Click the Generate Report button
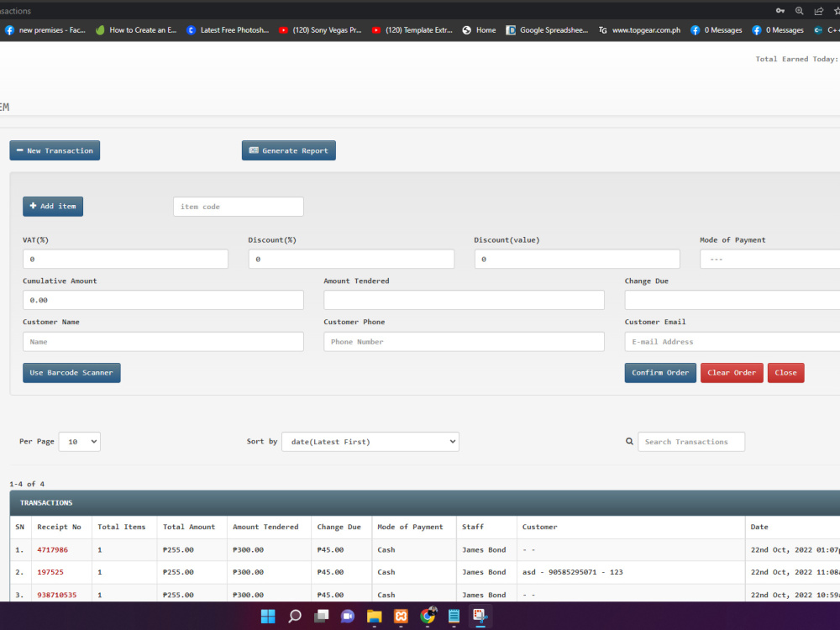 (289, 150)
